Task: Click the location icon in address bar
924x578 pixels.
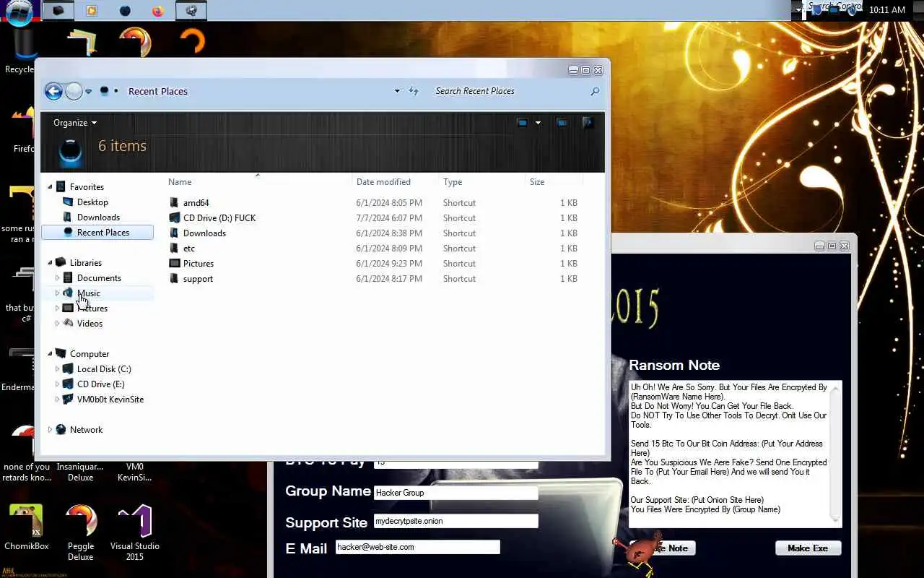Action: point(104,91)
